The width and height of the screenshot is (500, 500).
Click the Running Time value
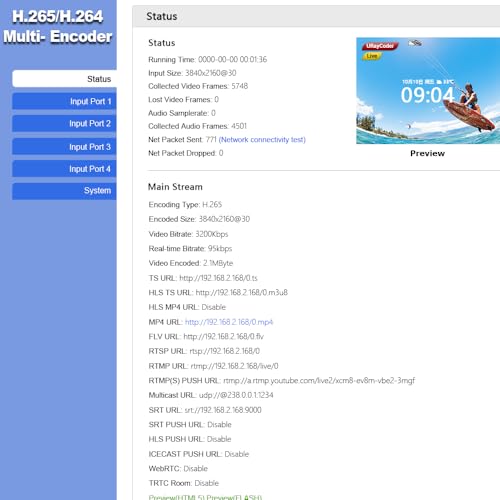[x=232, y=60]
